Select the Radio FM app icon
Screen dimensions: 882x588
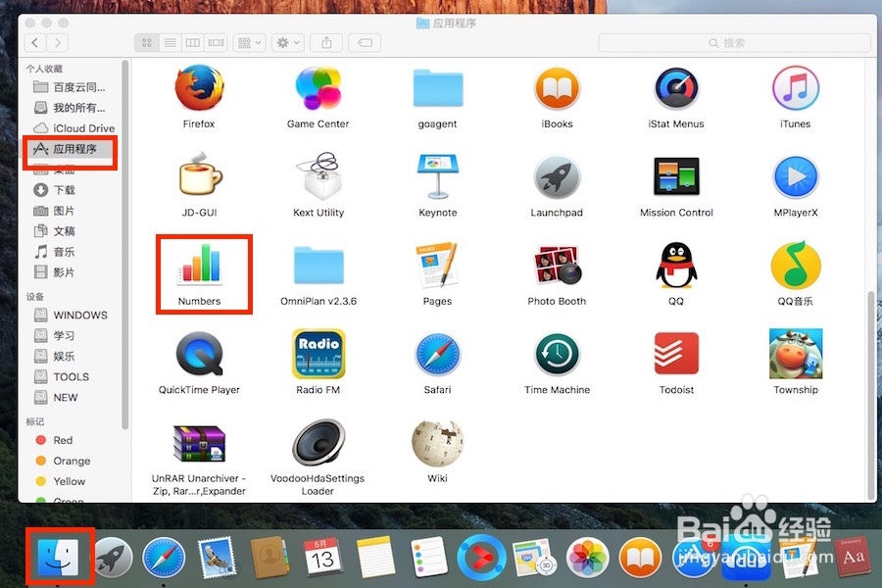click(318, 354)
